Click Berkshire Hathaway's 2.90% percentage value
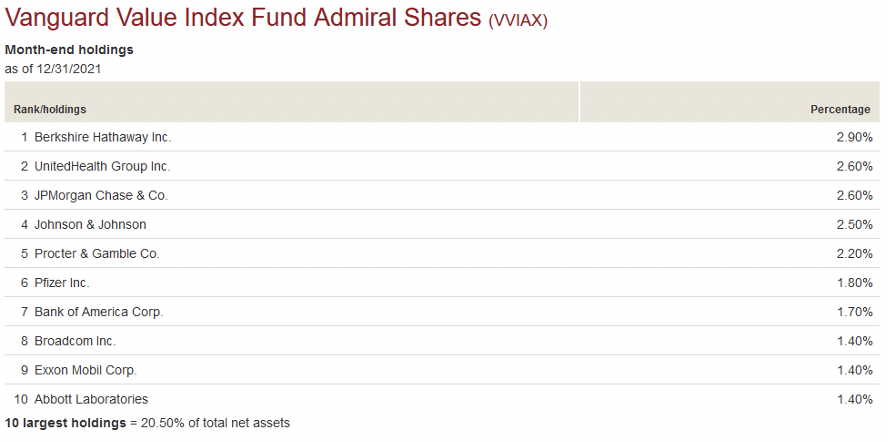Viewport: 888px width, 442px height. [855, 137]
